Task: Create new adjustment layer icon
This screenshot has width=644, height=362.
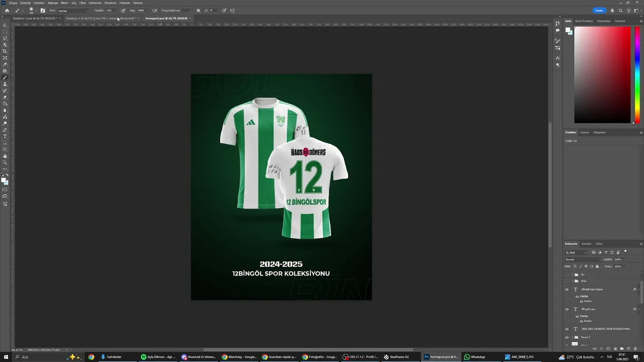Action: click(615, 348)
